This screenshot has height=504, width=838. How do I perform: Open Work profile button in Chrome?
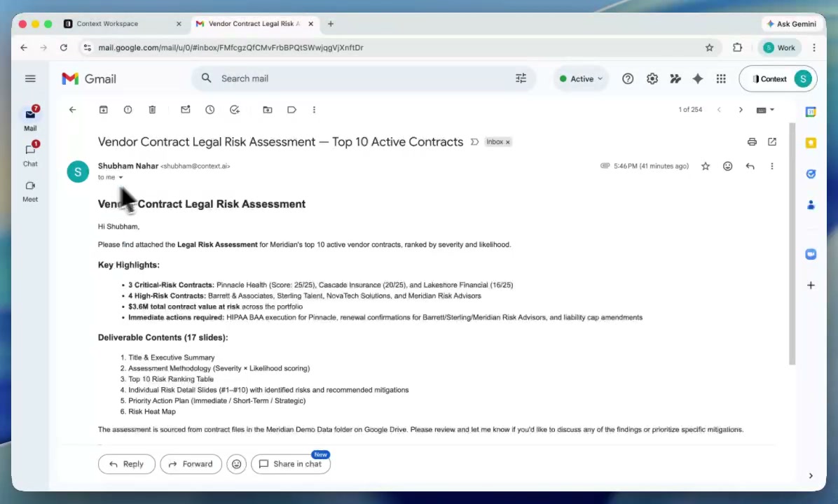pyautogui.click(x=779, y=48)
